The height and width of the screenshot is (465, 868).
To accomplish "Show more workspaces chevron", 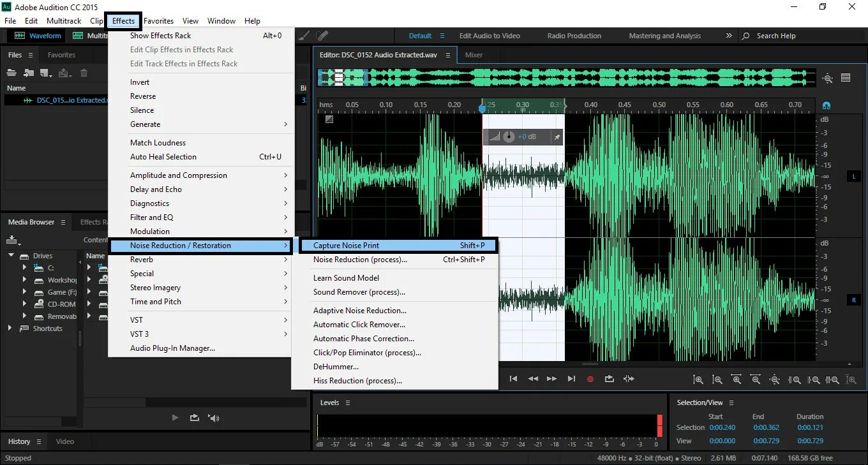I will click(729, 36).
